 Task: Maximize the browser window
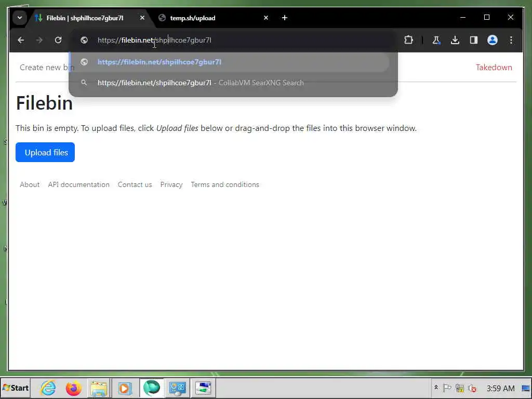point(486,17)
